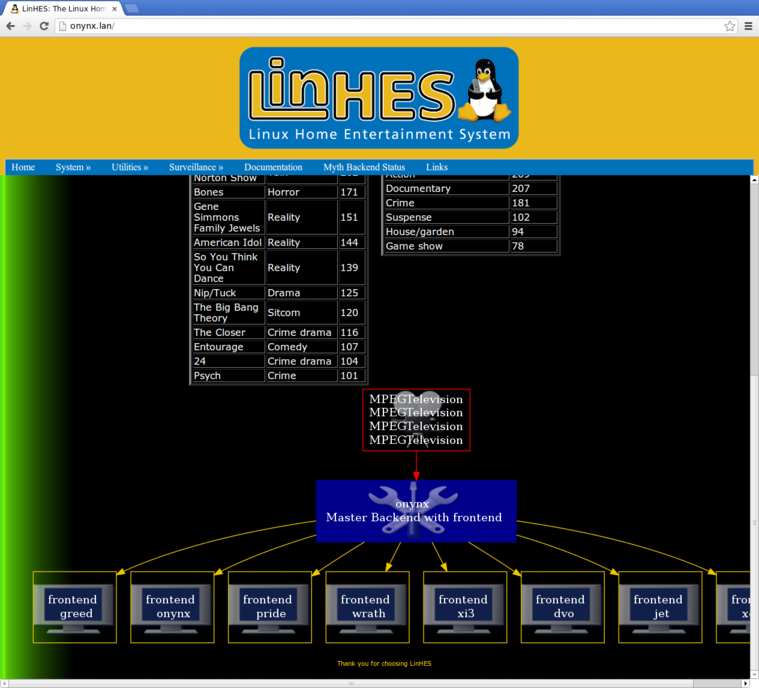Click the vertical scrollbar down arrow

[754, 674]
